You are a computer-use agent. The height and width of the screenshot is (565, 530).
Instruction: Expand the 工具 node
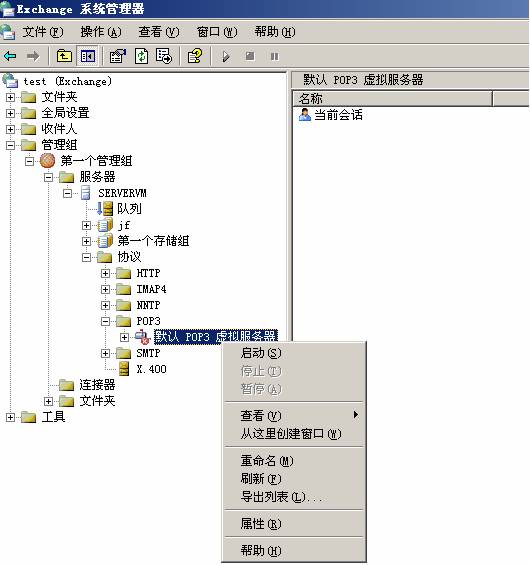10,417
